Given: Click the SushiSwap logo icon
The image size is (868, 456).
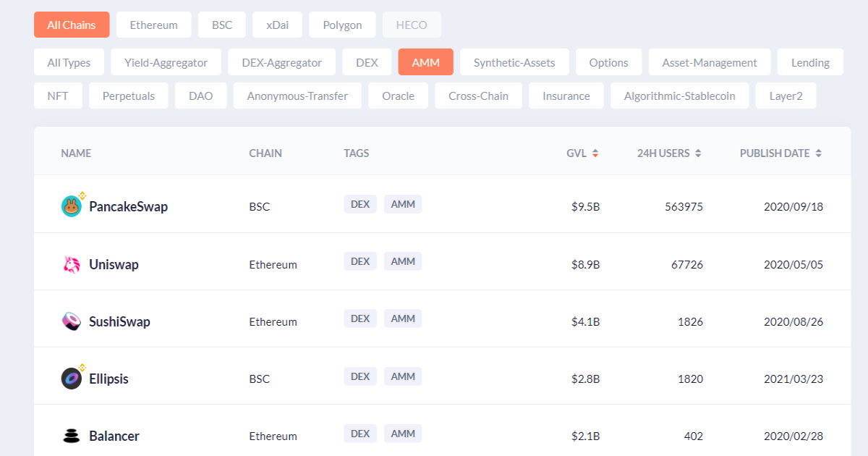Looking at the screenshot, I should coord(72,321).
